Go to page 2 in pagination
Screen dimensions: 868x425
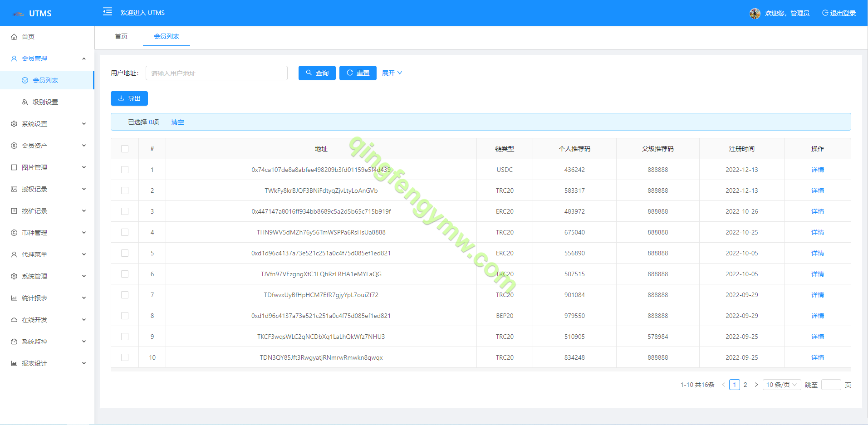pos(745,385)
